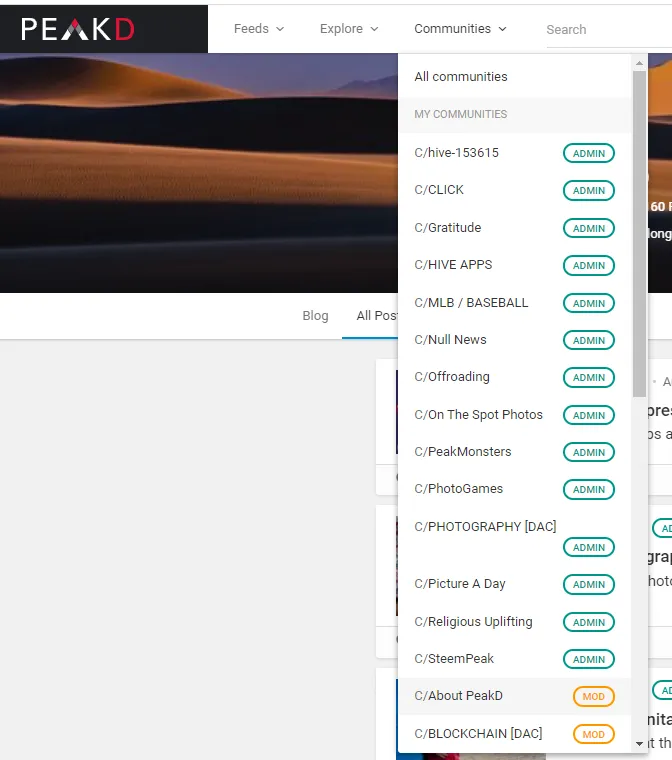The width and height of the screenshot is (672, 760).
Task: Click the MOD badge beside C/About PeakD
Action: click(593, 697)
